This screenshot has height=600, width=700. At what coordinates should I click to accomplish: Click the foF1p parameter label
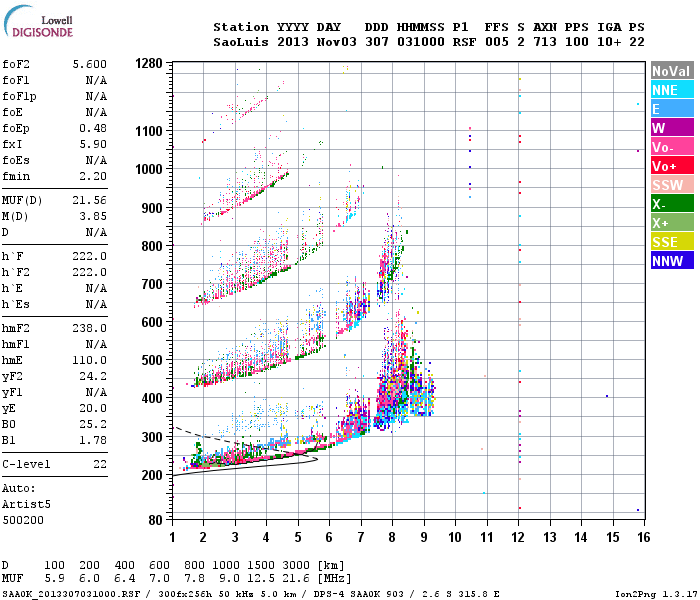tap(19, 96)
